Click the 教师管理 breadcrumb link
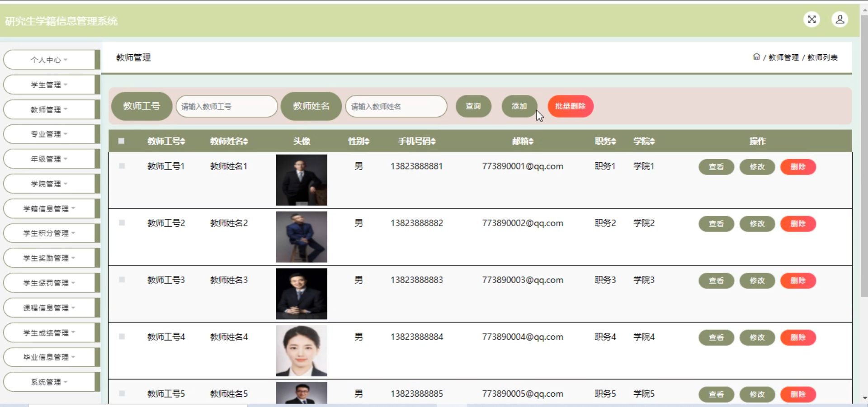 783,57
